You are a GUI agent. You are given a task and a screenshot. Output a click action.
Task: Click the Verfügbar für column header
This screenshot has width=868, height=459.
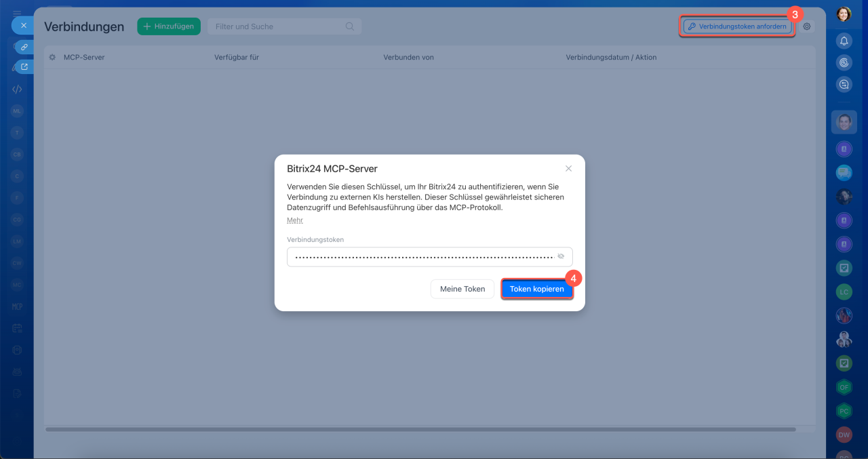coord(237,57)
